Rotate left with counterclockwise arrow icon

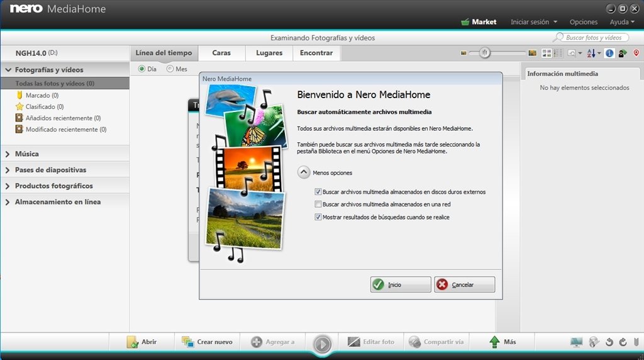tap(609, 342)
